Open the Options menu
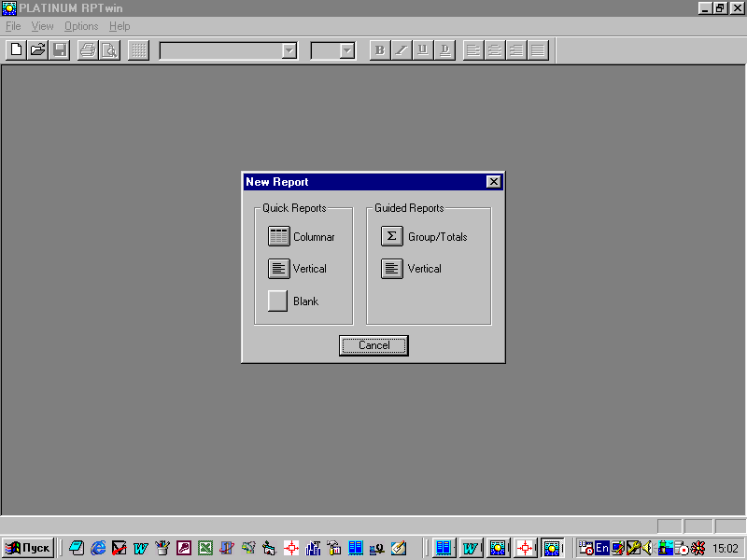 click(81, 26)
